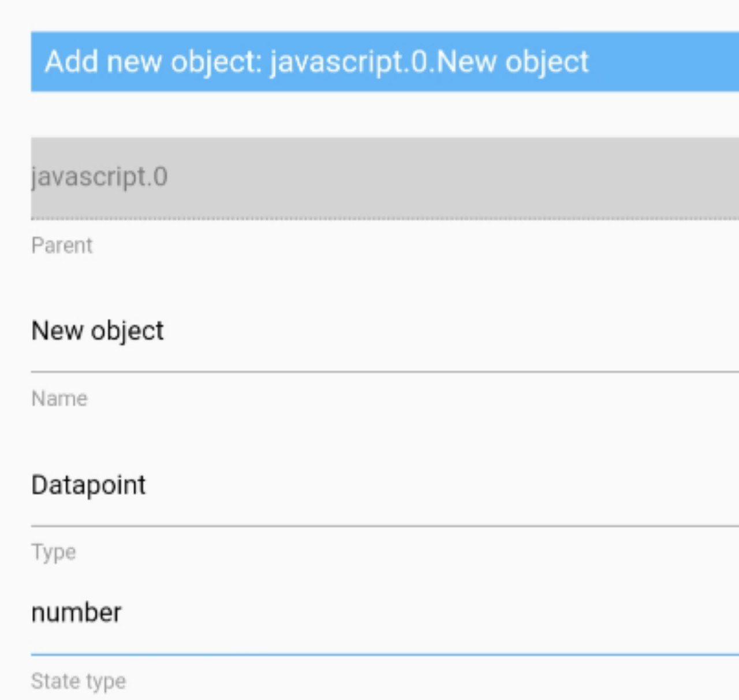The height and width of the screenshot is (700, 739).
Task: Click the "Add new object" dialog title
Action: 317,61
